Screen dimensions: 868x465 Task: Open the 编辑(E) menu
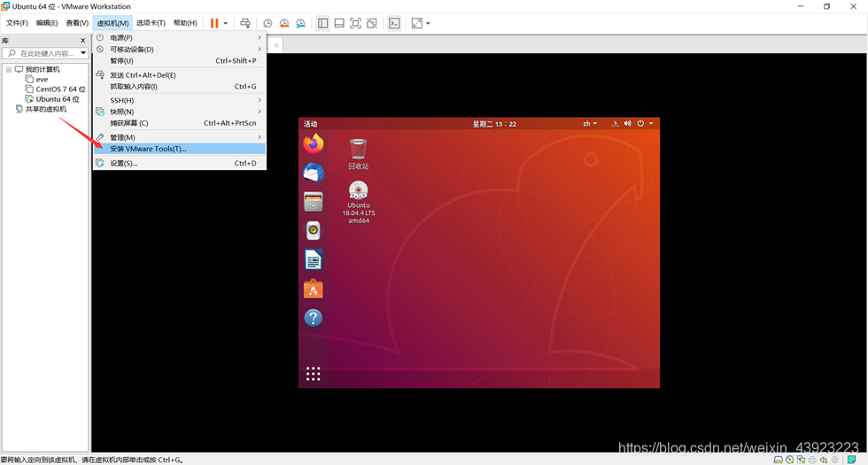pyautogui.click(x=46, y=23)
